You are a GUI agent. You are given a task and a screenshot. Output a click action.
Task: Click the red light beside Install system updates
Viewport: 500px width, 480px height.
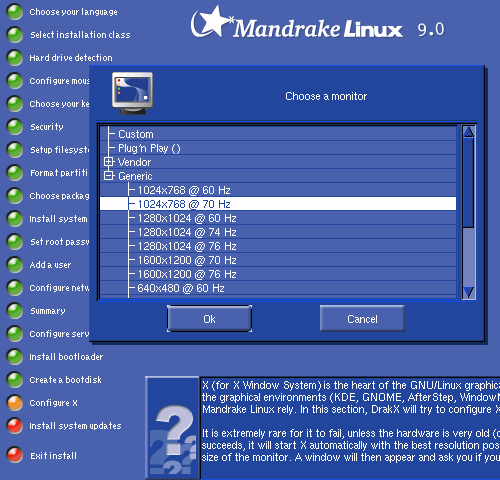click(x=15, y=426)
